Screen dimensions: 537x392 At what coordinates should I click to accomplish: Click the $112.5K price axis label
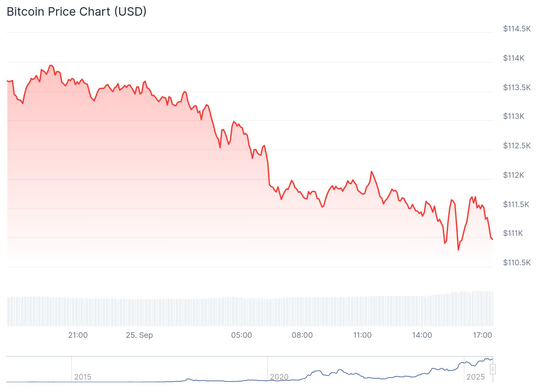tap(517, 146)
